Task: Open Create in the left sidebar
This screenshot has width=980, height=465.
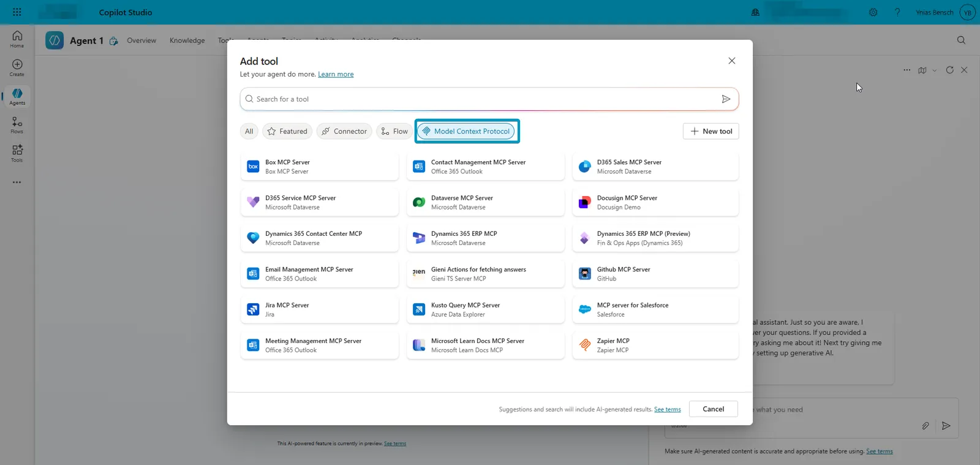Action: (17, 67)
